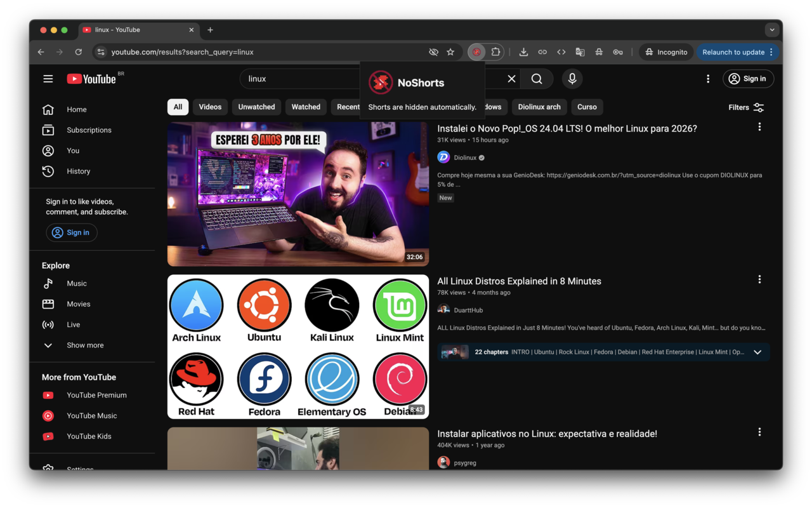Select the All filter chip
Image resolution: width=812 pixels, height=508 pixels.
(178, 107)
